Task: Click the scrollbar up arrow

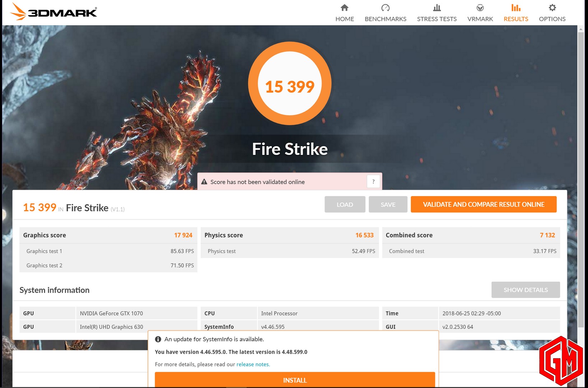Action: pos(580,29)
